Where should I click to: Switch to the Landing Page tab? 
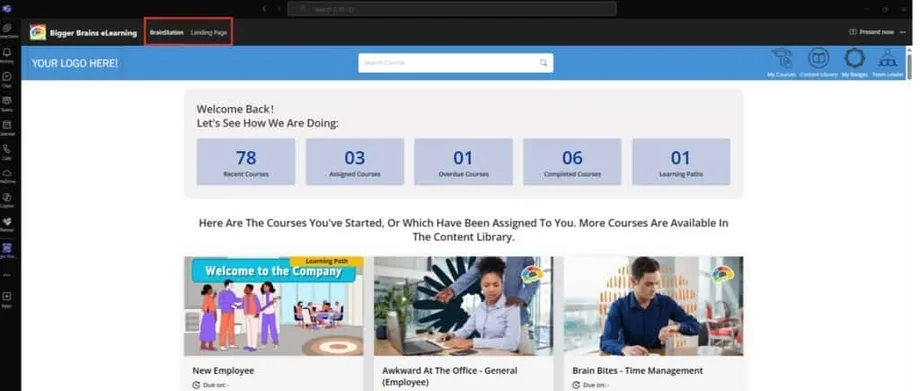tap(208, 32)
